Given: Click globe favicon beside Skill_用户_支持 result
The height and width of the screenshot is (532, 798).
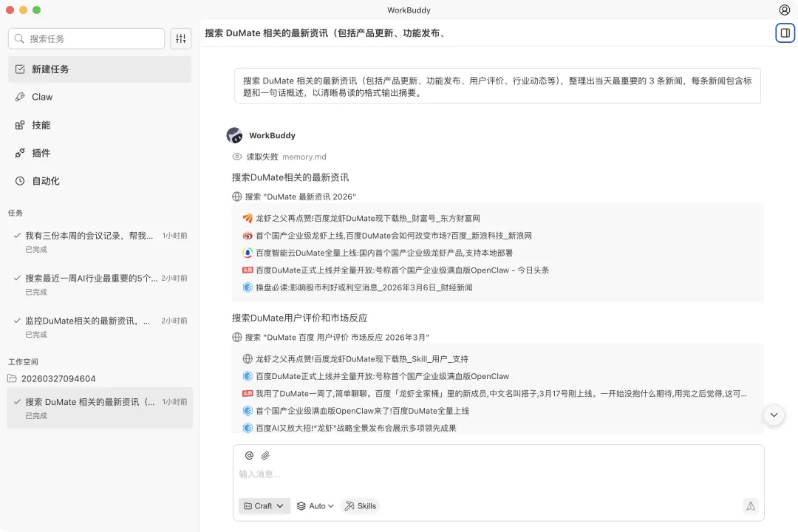Looking at the screenshot, I should 248,359.
